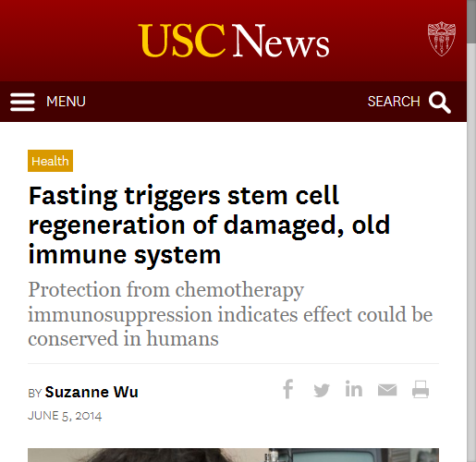This screenshot has height=462, width=476.
Task: Click the article photo below the date
Action: [233, 455]
